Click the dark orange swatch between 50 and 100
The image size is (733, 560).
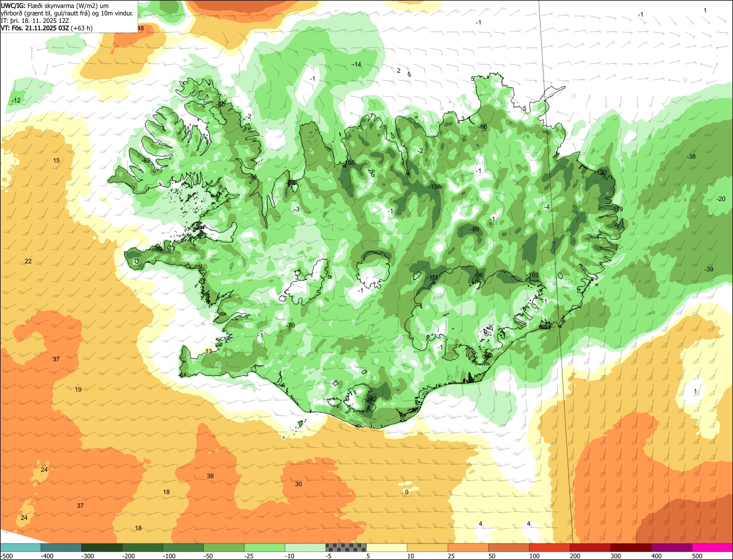click(x=509, y=547)
